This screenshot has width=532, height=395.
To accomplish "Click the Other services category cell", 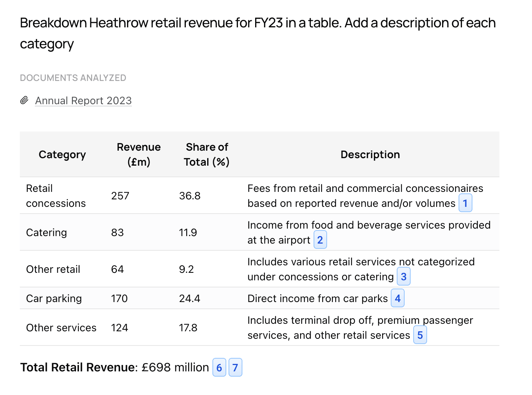I will click(61, 328).
